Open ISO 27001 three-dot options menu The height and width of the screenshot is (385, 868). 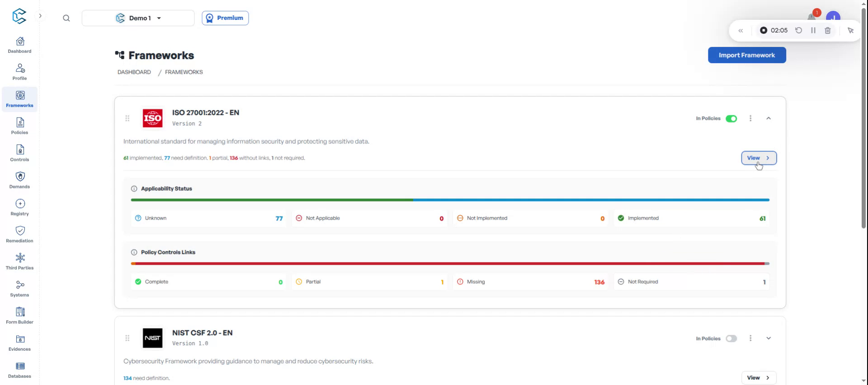[750, 118]
